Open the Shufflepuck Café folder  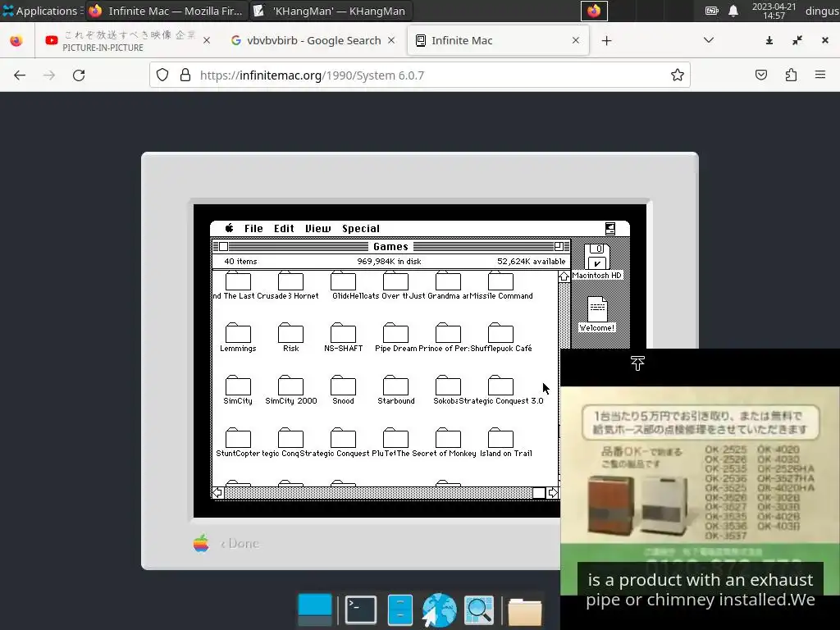click(x=501, y=333)
